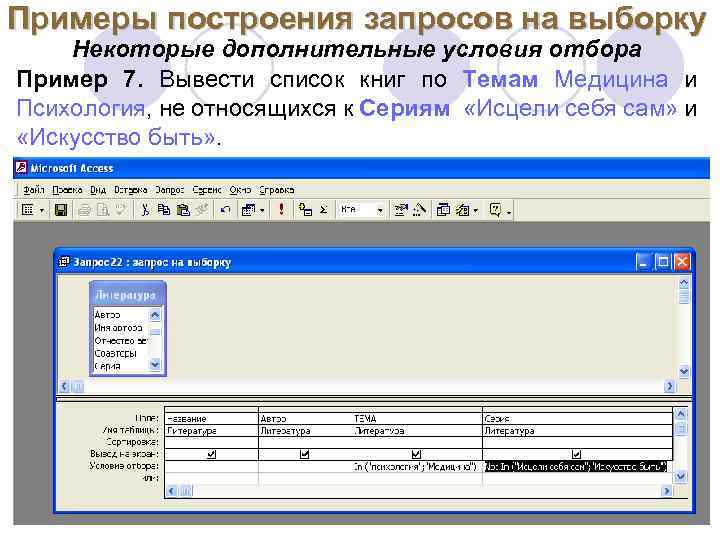The height and width of the screenshot is (540, 720).
Task: Click the Build expression icon
Action: point(419,210)
